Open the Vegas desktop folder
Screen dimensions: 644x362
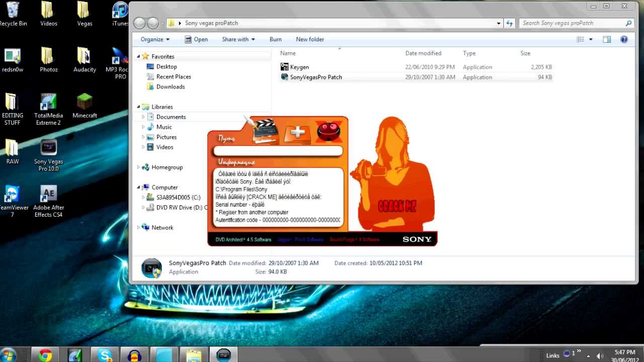click(85, 14)
